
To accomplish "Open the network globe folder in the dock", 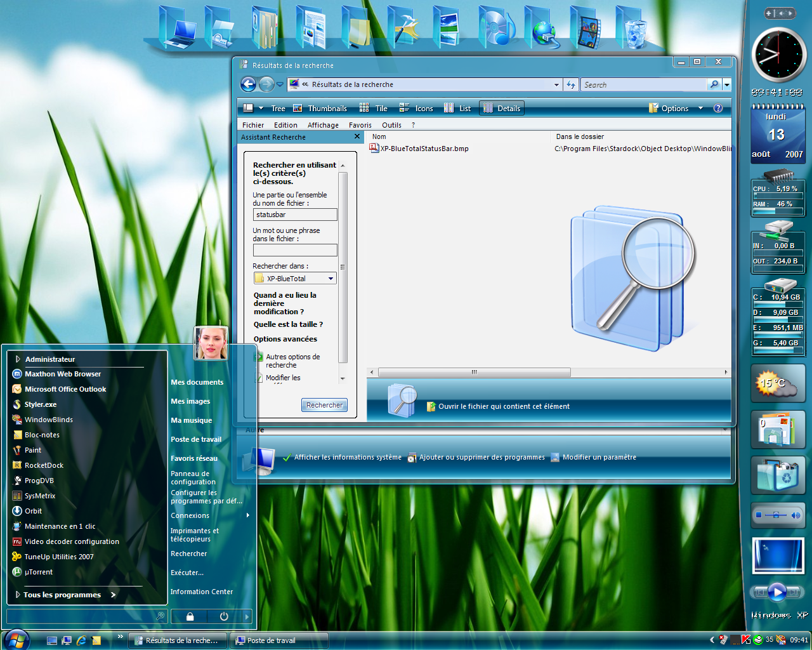I will click(x=541, y=28).
